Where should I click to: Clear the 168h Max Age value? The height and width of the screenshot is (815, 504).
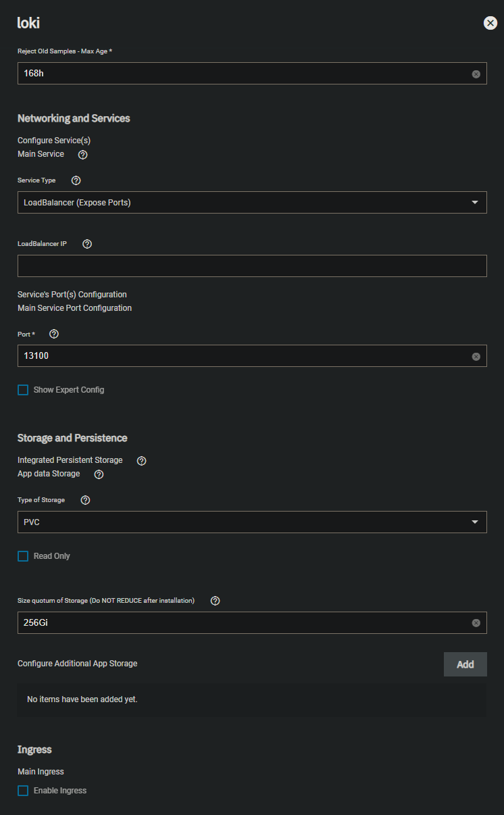pos(476,74)
